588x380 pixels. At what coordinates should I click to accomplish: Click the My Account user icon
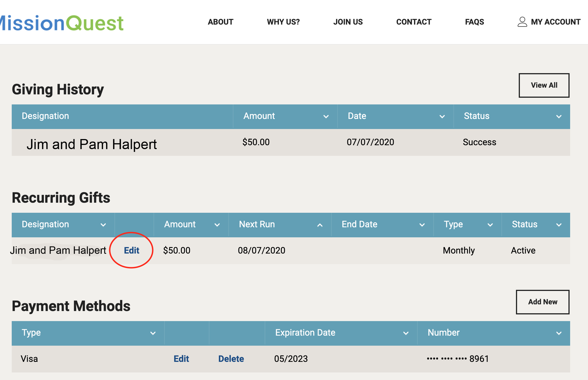coord(522,22)
